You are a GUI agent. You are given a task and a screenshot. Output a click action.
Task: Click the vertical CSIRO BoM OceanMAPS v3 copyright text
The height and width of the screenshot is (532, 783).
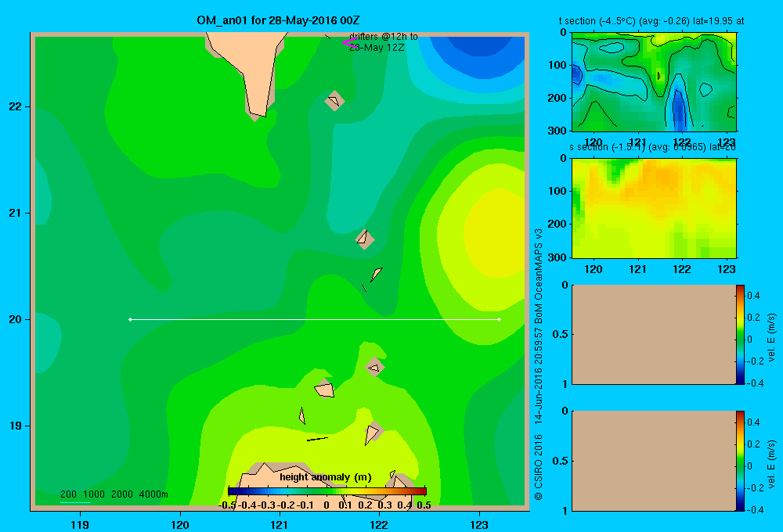tap(539, 365)
